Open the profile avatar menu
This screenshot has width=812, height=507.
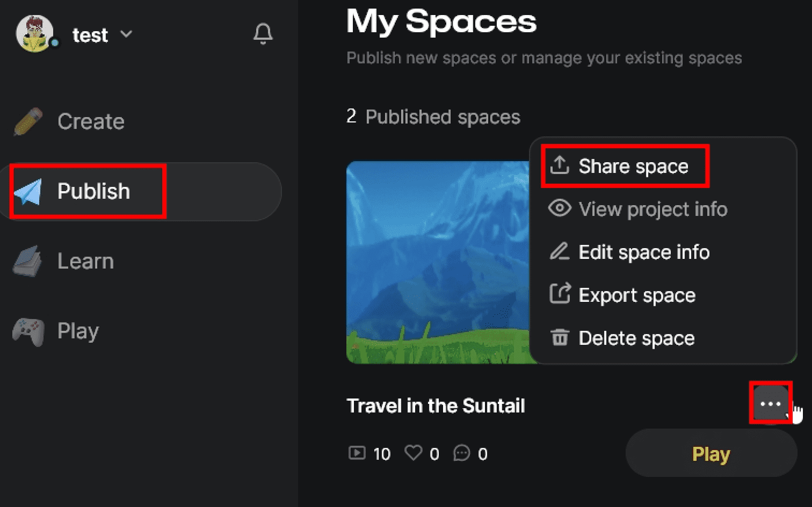coord(35,34)
